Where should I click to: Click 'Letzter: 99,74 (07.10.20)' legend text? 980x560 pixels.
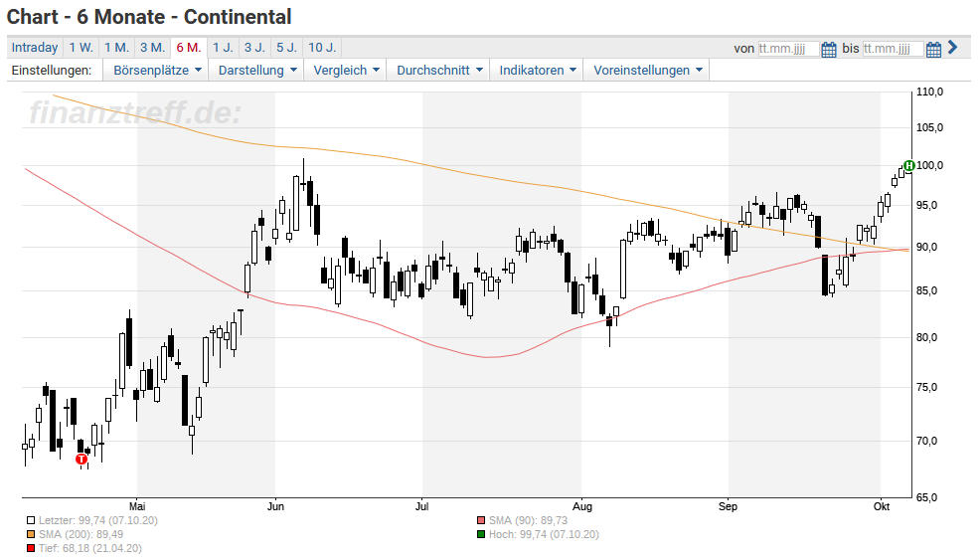click(x=98, y=520)
